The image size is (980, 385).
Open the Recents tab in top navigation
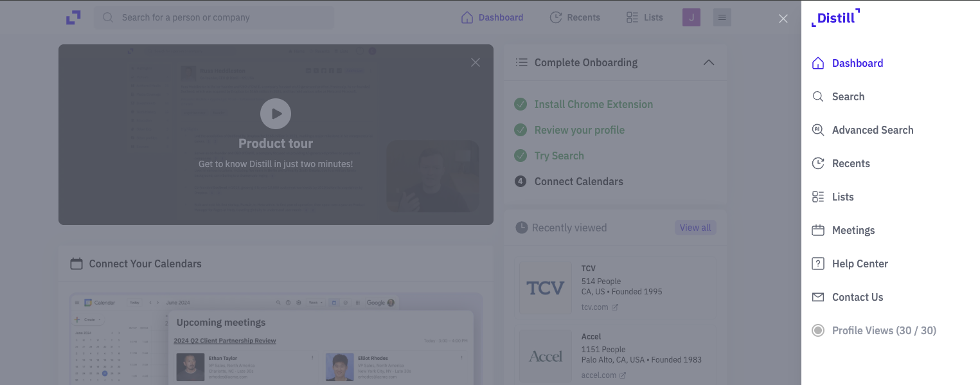(575, 17)
